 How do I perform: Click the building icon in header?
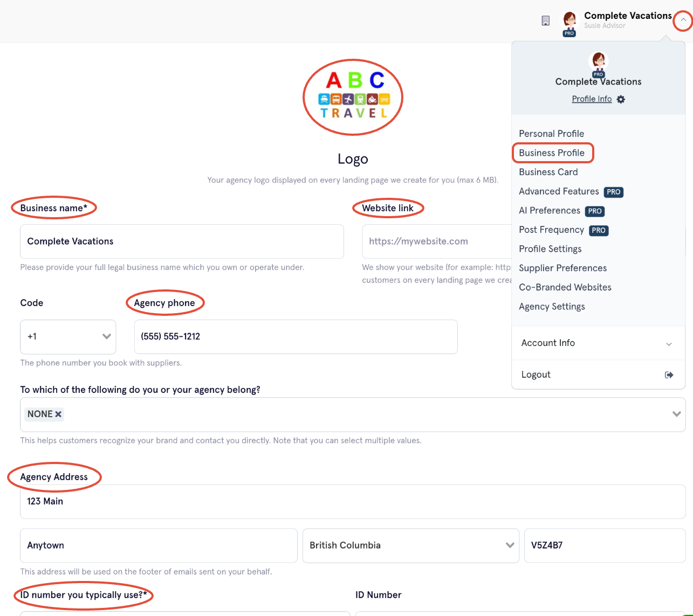[545, 20]
